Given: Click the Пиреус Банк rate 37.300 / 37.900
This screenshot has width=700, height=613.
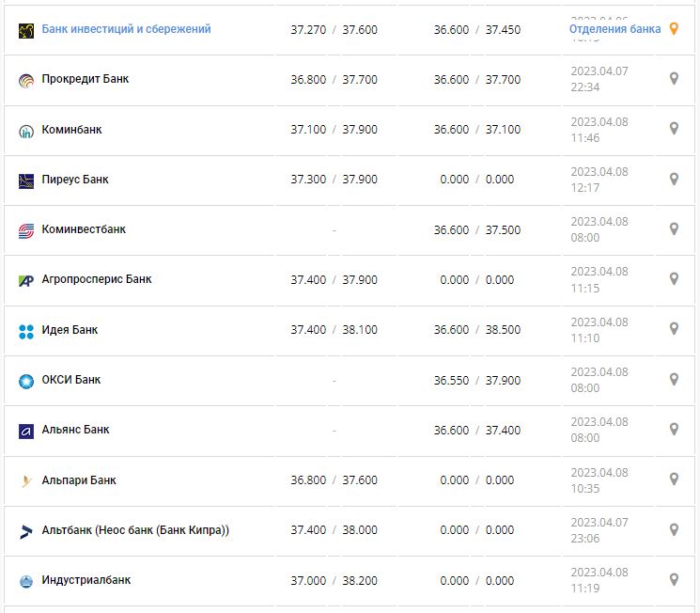Looking at the screenshot, I should (x=334, y=180).
